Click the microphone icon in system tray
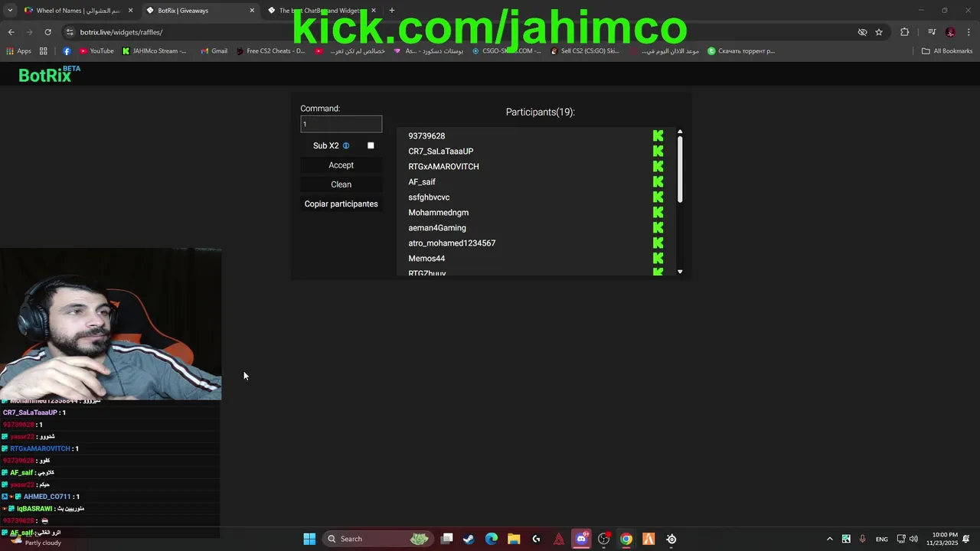Image resolution: width=980 pixels, height=551 pixels. coord(863,539)
